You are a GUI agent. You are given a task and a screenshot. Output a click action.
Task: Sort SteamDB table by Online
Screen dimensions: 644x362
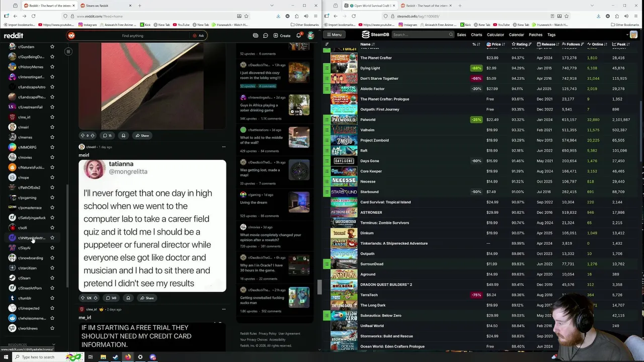point(597,44)
